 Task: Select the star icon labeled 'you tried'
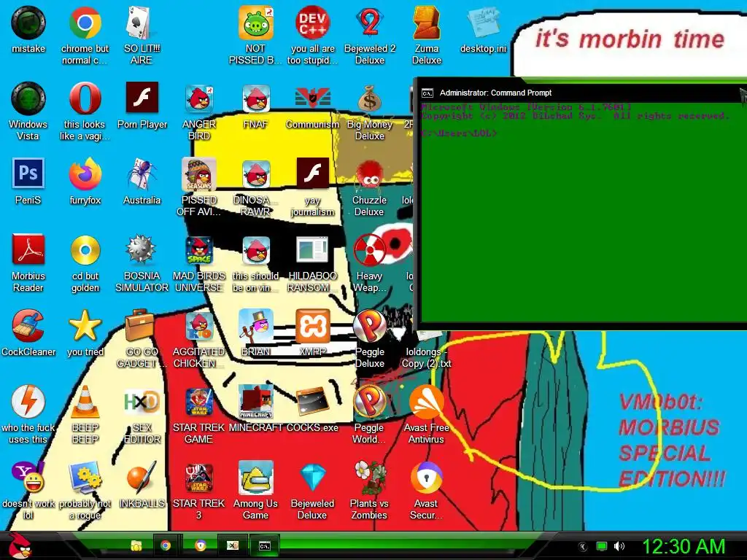pyautogui.click(x=85, y=326)
